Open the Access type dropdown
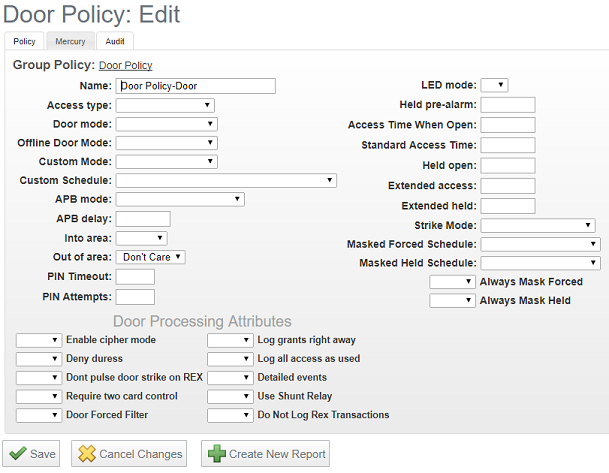Image resolution: width=609 pixels, height=473 pixels. point(165,105)
